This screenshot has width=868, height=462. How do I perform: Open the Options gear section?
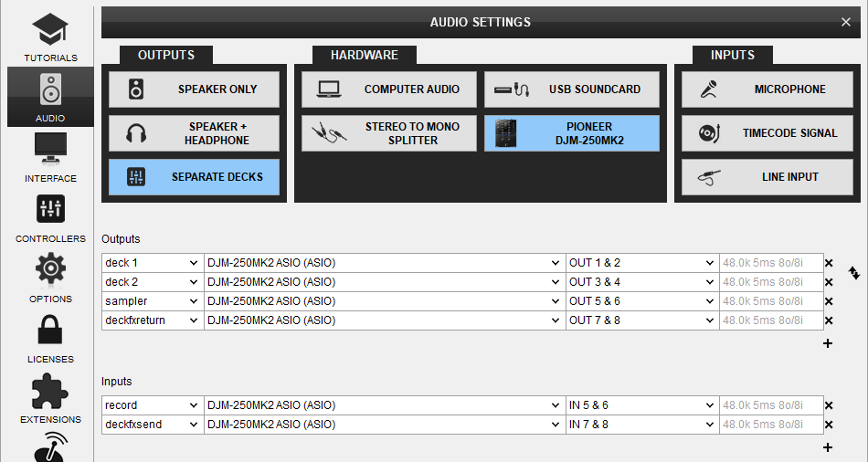pos(50,278)
